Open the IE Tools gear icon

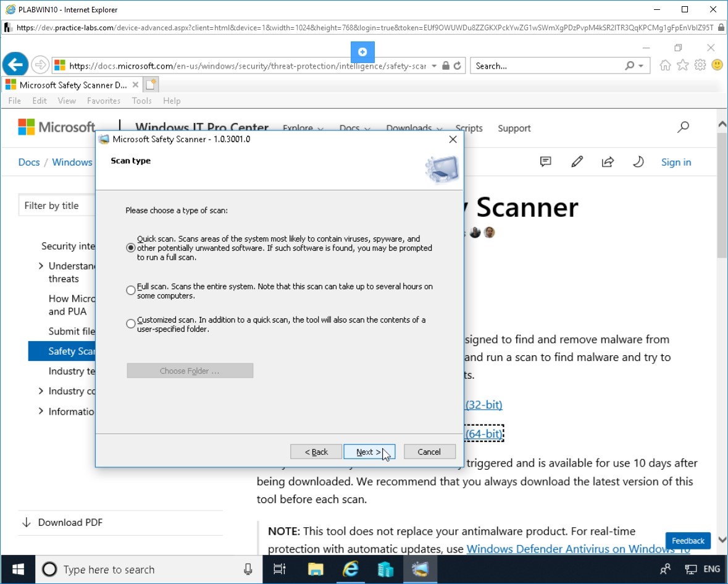pyautogui.click(x=700, y=66)
